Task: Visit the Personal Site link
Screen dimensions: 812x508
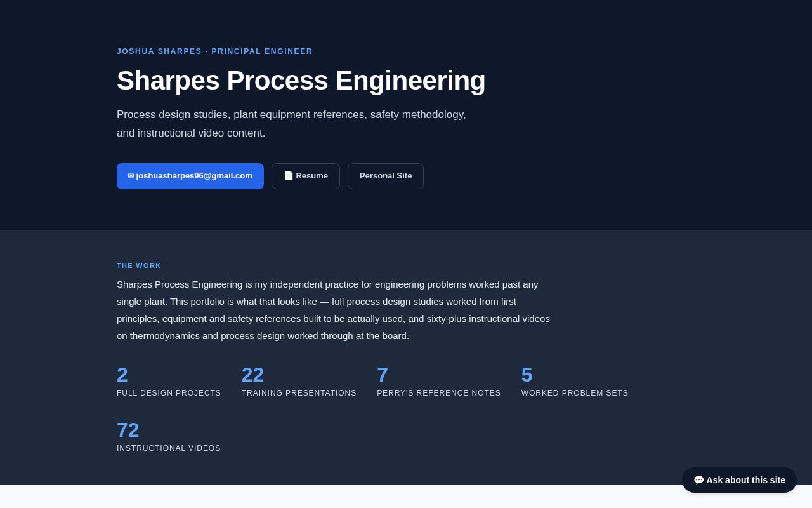Action: click(x=386, y=176)
